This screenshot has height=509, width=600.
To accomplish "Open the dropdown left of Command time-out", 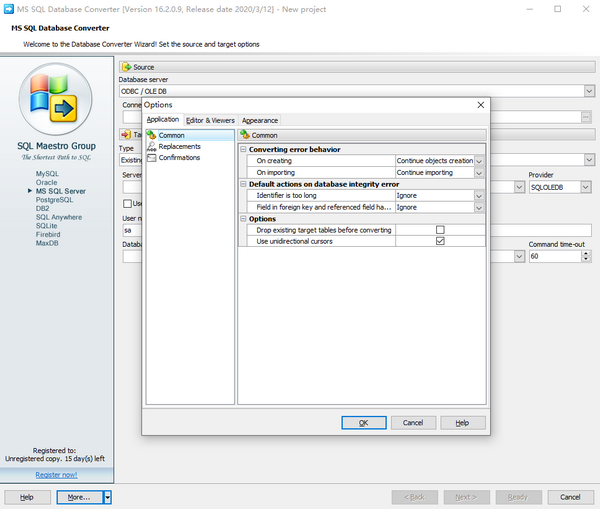I will [x=519, y=256].
